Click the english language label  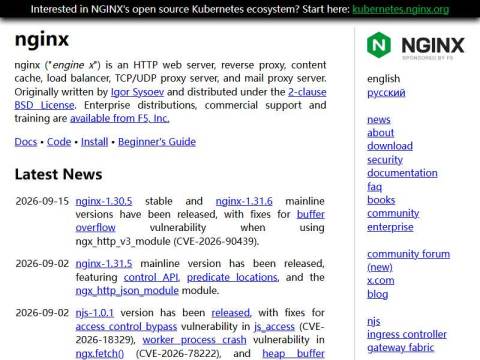[x=383, y=79]
